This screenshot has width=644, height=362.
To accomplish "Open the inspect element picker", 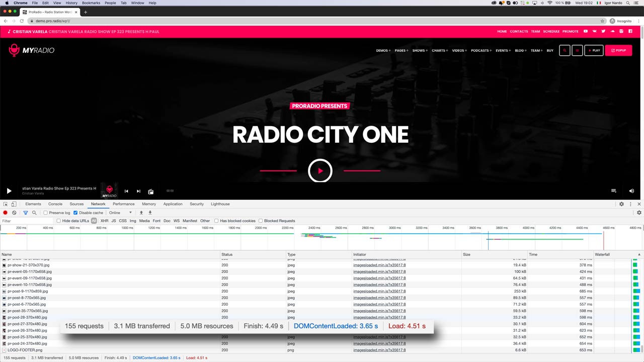I will 6,204.
